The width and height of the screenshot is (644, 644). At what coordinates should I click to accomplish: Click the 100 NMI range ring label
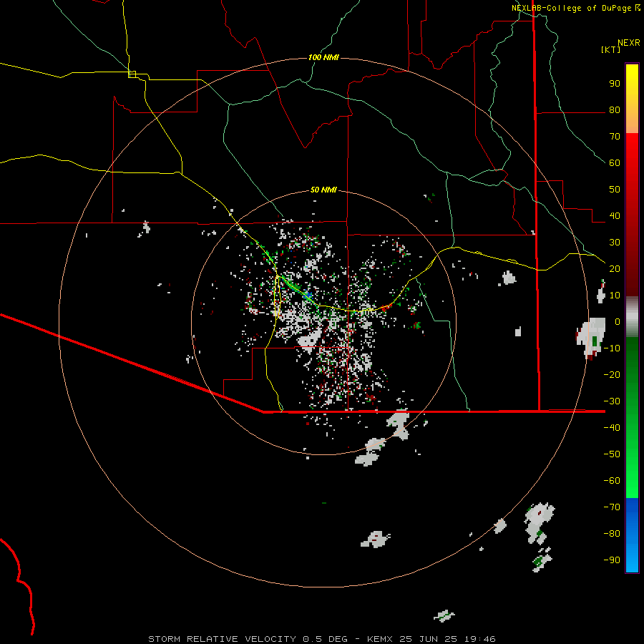[323, 57]
